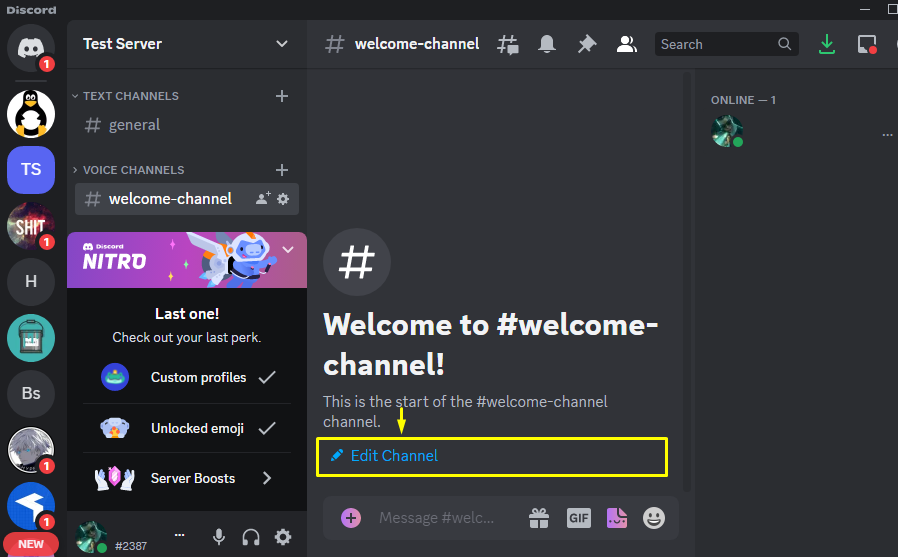Open the penguin avatar server
898x557 pixels.
tap(30, 113)
